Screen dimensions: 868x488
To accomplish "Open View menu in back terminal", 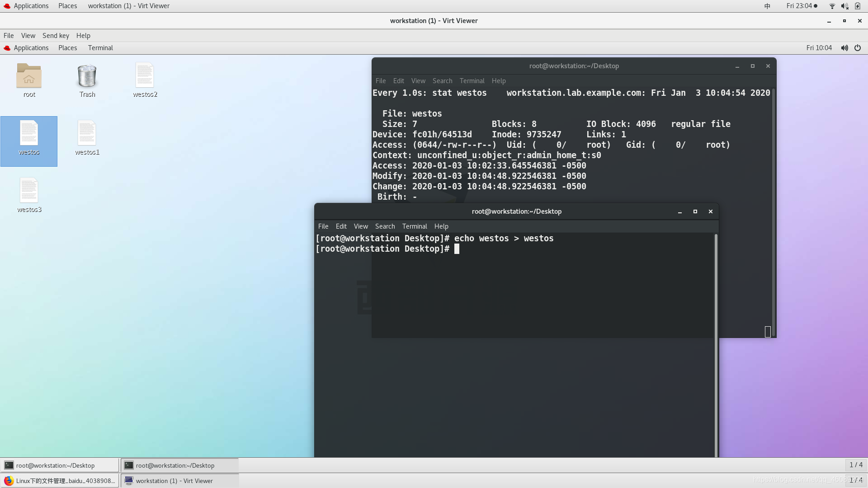I will [418, 81].
